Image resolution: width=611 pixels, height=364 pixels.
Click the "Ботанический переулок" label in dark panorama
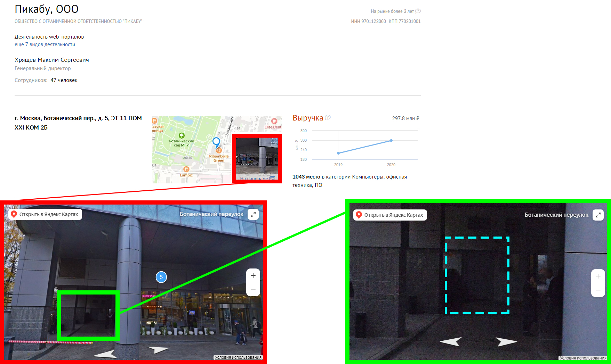556,215
